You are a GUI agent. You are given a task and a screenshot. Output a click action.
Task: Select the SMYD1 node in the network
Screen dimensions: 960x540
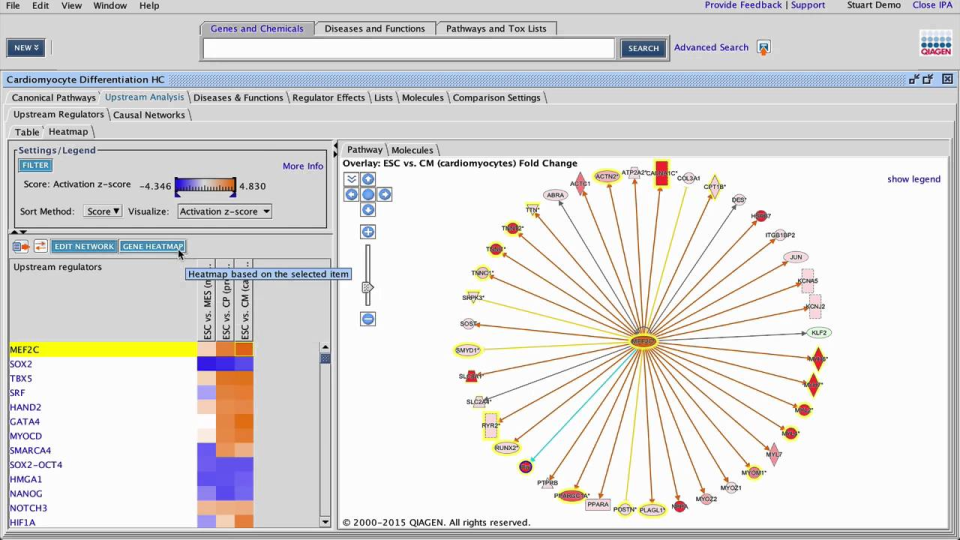467,350
